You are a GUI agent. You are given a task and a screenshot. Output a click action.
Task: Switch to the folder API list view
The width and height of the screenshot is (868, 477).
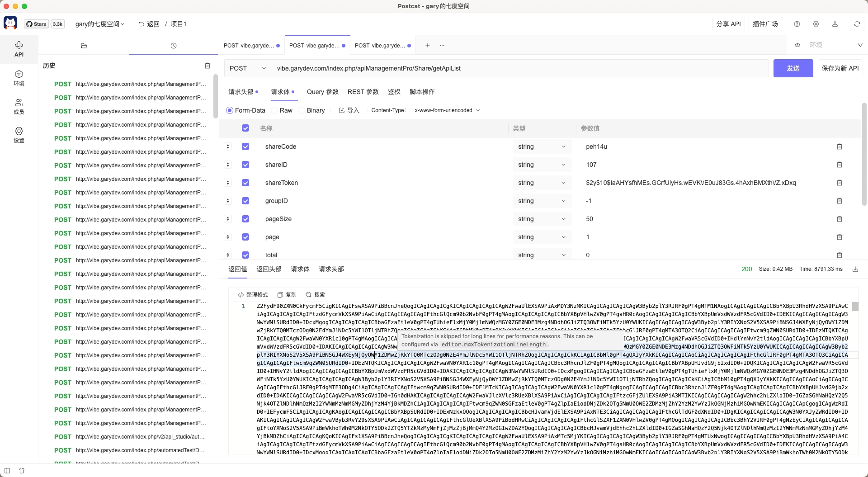tap(84, 46)
